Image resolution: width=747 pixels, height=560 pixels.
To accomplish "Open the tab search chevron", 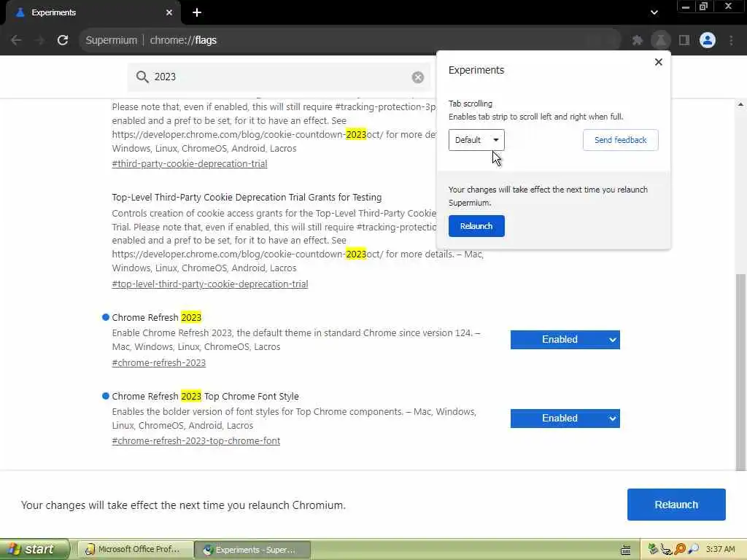I will [x=654, y=12].
